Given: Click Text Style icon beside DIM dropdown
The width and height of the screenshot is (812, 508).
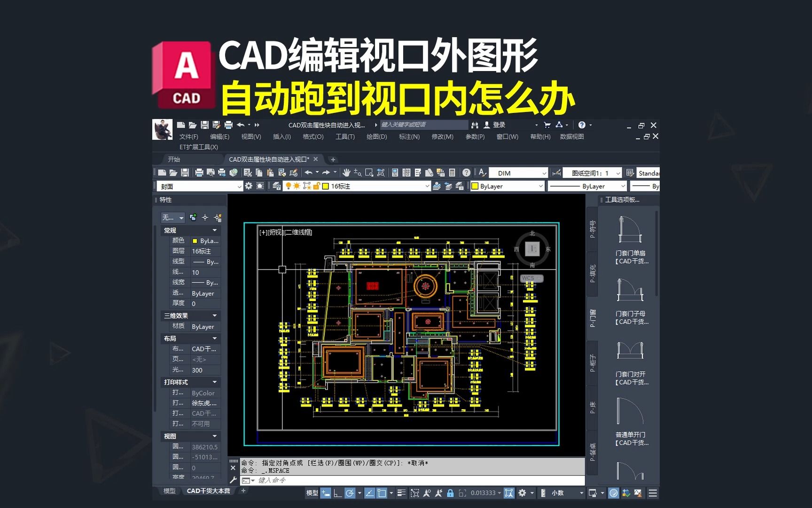Looking at the screenshot, I should pos(482,173).
